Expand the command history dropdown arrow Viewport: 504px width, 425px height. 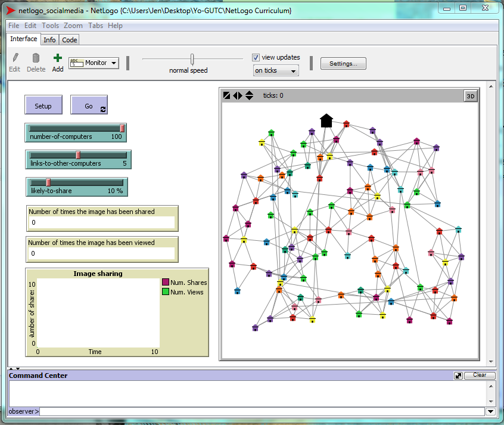click(x=490, y=411)
